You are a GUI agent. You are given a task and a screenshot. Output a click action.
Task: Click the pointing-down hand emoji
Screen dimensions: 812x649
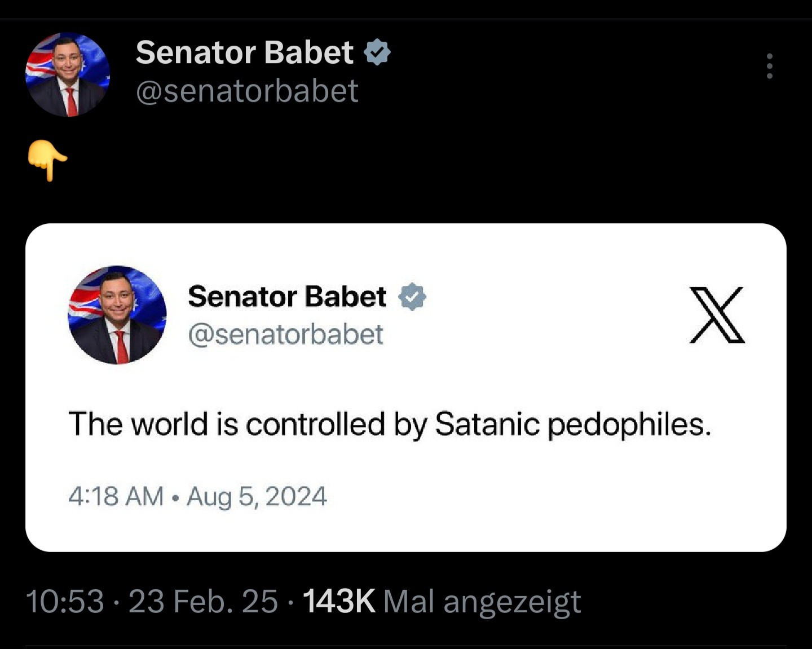[47, 161]
